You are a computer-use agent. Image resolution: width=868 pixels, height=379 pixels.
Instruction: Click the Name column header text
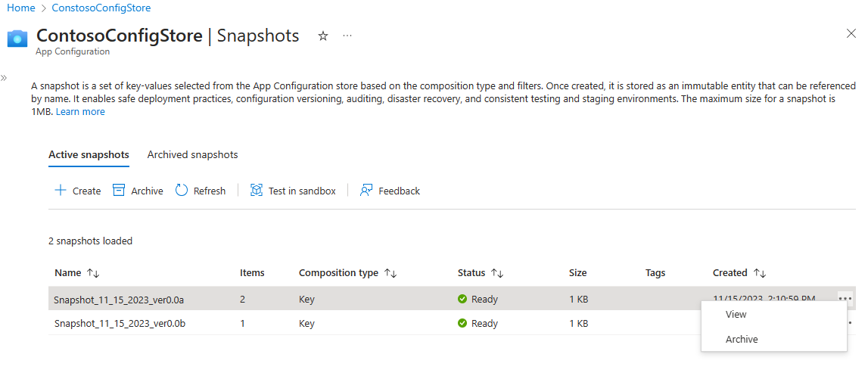coord(69,273)
